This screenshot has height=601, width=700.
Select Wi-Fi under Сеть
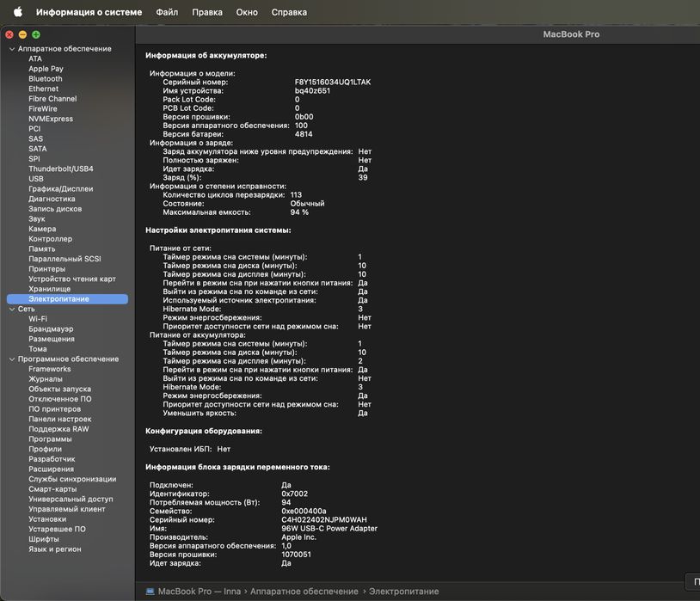point(38,319)
